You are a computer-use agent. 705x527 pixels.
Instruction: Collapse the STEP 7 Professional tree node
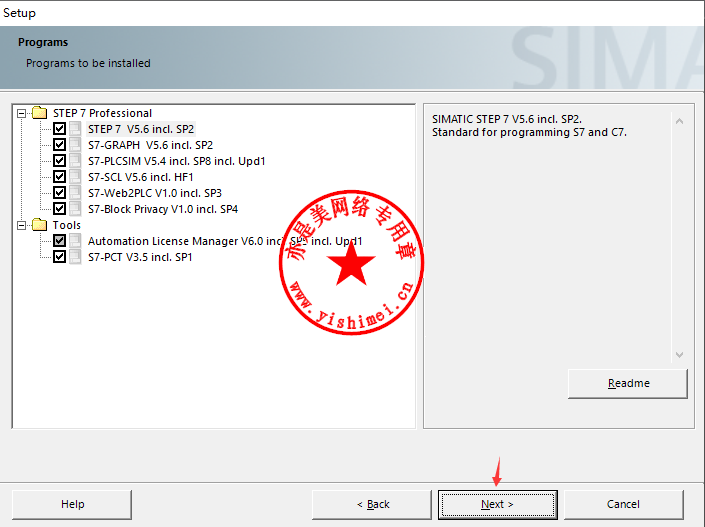[x=22, y=113]
